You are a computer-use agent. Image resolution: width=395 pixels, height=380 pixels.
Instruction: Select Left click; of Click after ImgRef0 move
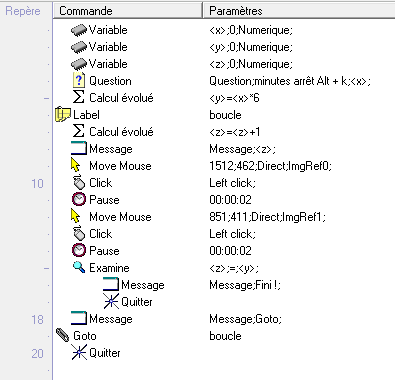pyautogui.click(x=232, y=183)
